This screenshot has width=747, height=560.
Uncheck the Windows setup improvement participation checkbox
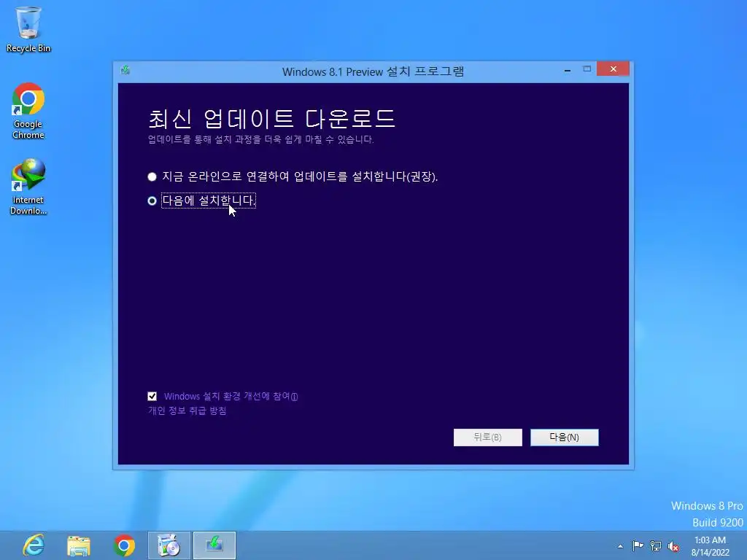(152, 396)
